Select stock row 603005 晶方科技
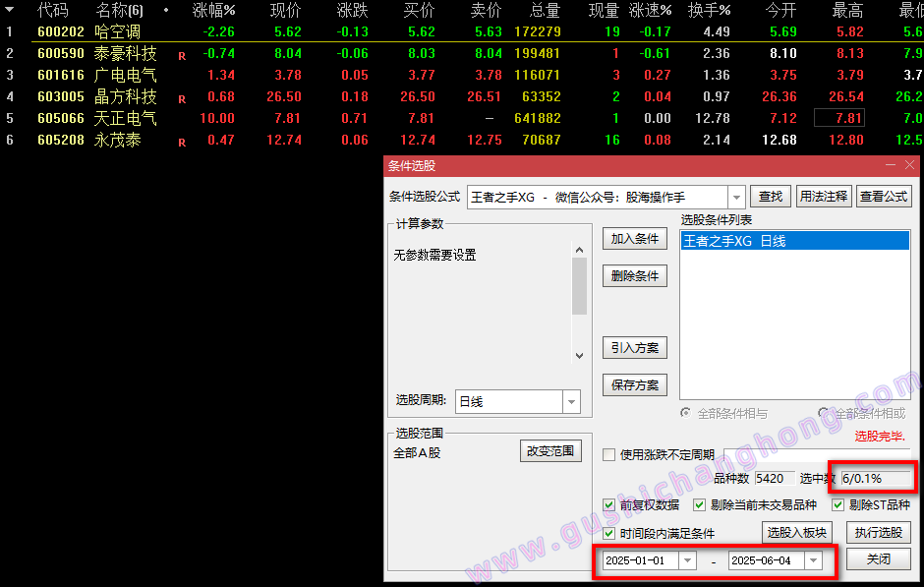The width and height of the screenshot is (924, 587). point(462,96)
